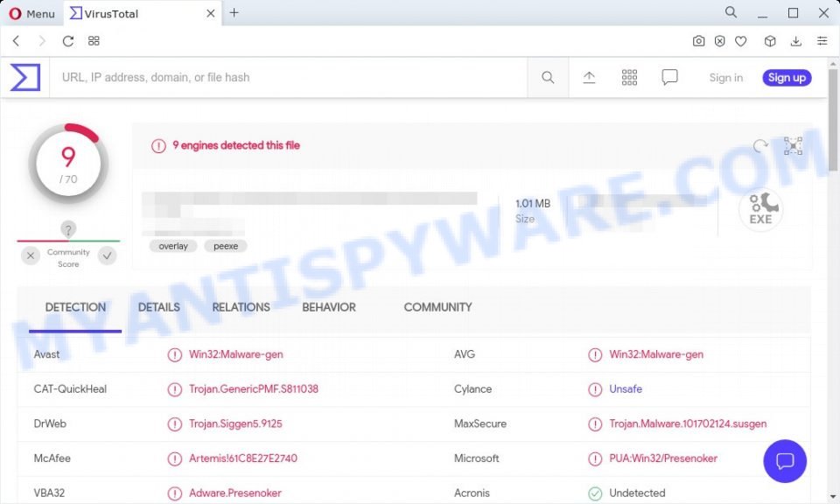Viewport: 840px width, 504px height.
Task: Click the 9/70 detection score gauge
Action: tap(68, 164)
